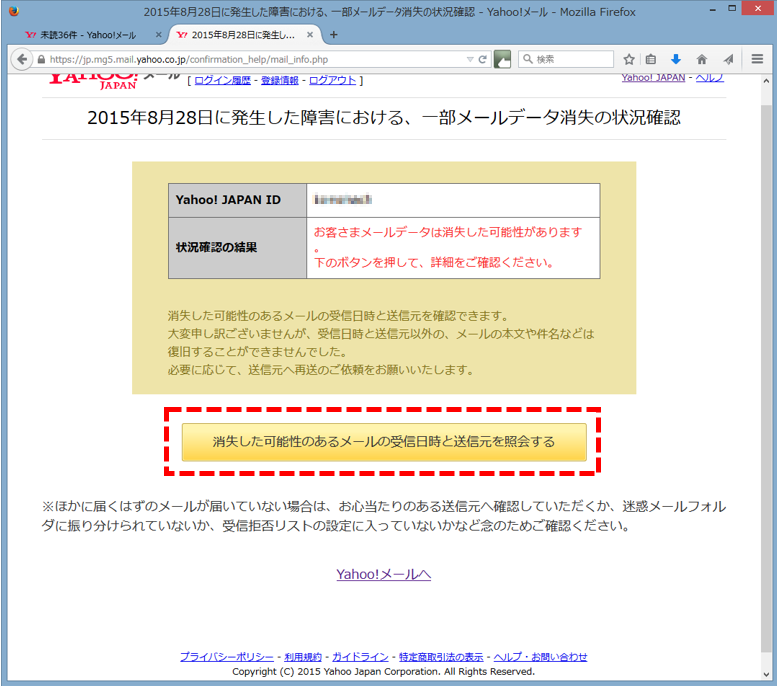Screen dimensions: 777x686
Task: Open the 利用規約 footer link
Action: (x=303, y=657)
